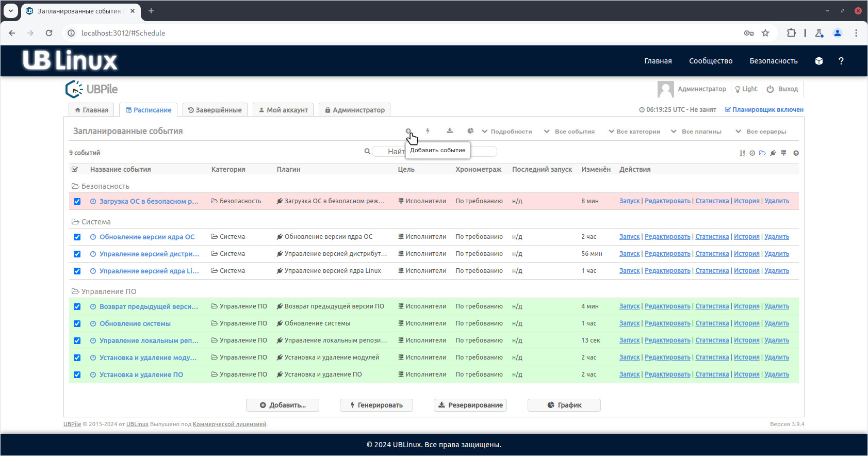Click the event search input field
The height and width of the screenshot is (456, 868).
click(x=435, y=151)
